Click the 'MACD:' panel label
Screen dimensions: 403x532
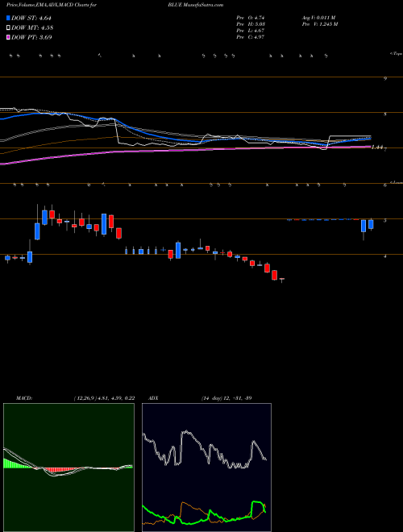coord(24,398)
